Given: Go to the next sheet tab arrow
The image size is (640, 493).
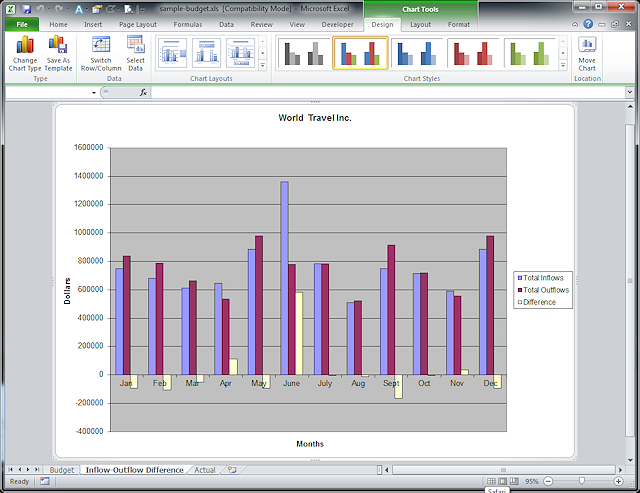Looking at the screenshot, I should (28, 470).
